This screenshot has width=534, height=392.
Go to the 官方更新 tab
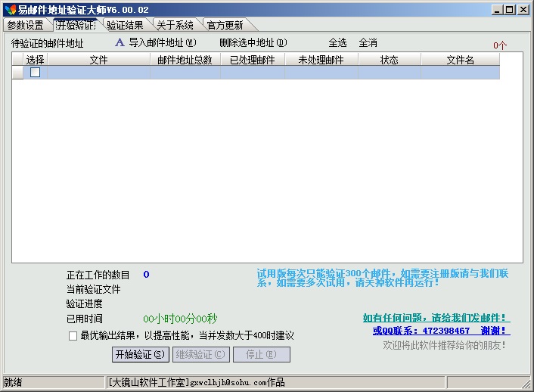tap(225, 25)
